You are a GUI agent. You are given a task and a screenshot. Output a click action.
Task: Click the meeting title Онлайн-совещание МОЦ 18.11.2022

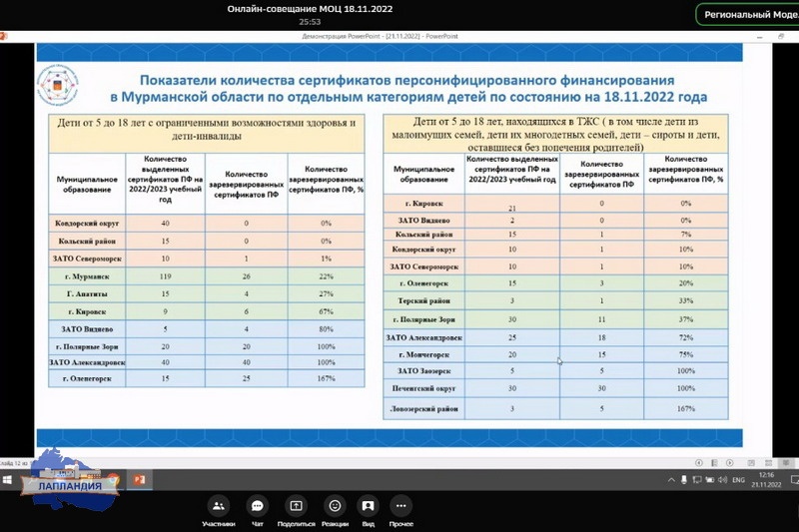click(310, 9)
